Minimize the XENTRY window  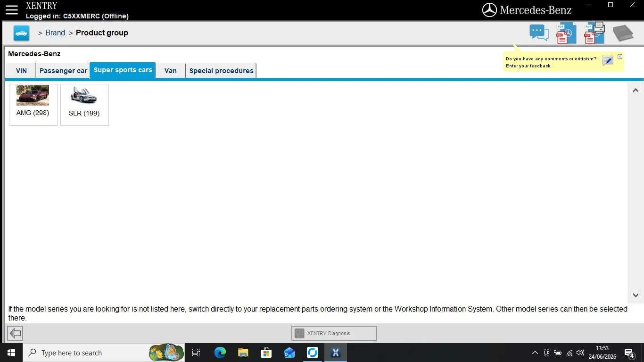coord(589,5)
